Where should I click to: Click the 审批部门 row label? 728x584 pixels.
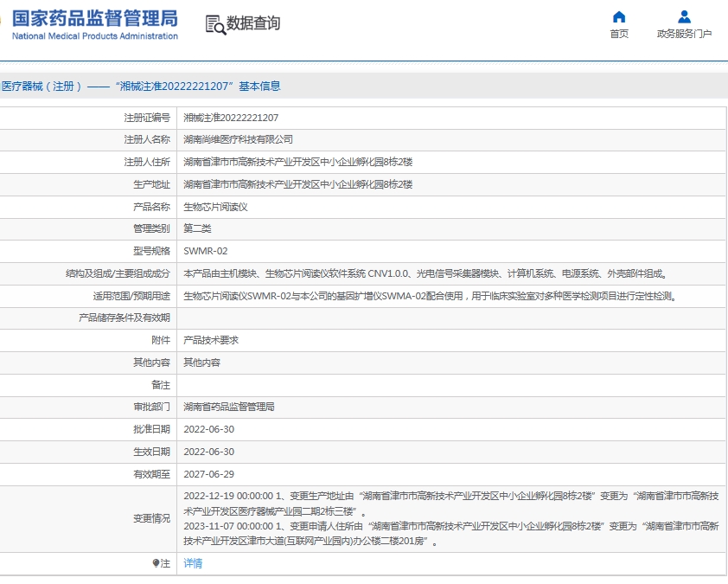[x=151, y=407]
